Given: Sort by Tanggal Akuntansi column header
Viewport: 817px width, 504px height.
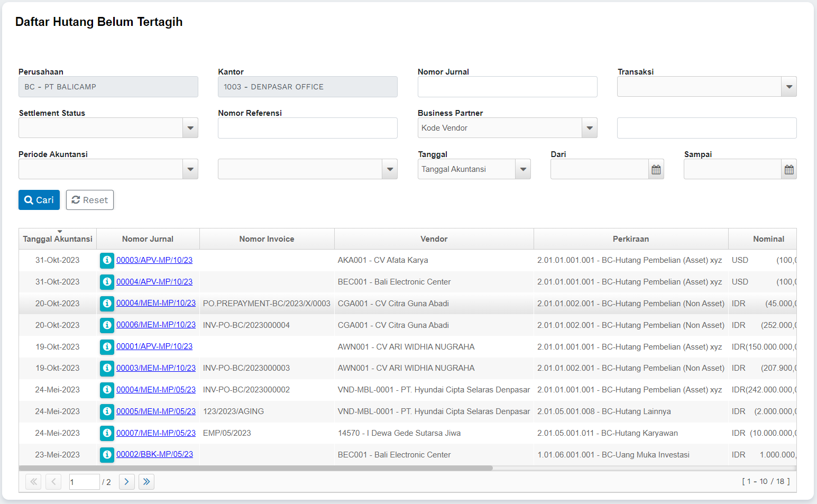Looking at the screenshot, I should point(58,239).
